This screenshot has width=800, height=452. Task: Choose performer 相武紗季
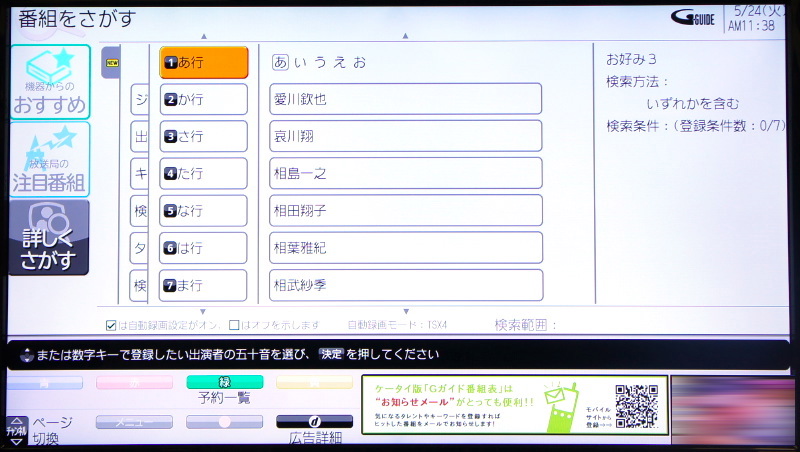coord(406,285)
